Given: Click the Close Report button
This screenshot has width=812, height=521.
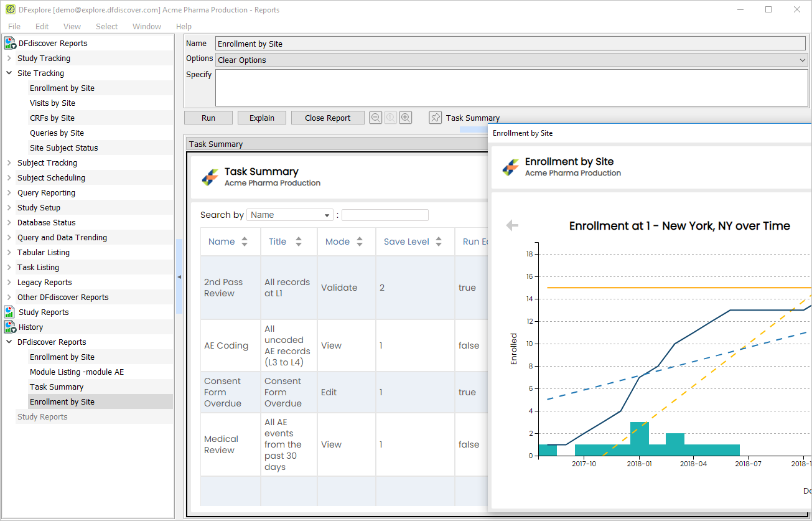Looking at the screenshot, I should pos(328,118).
